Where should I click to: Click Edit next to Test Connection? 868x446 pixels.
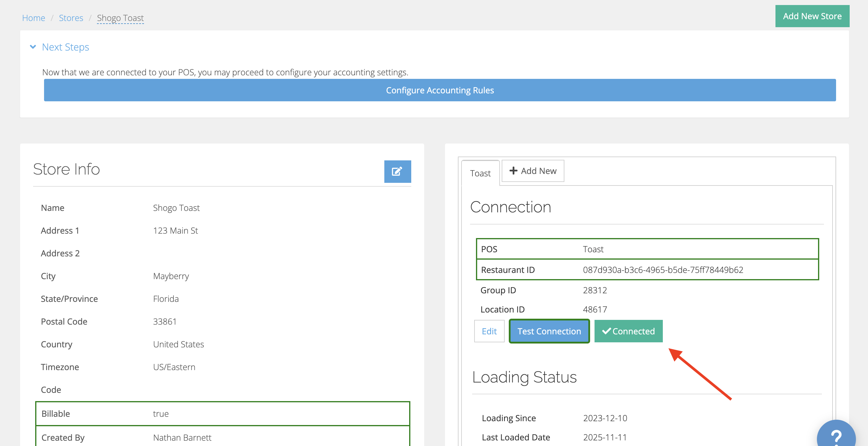coord(489,331)
